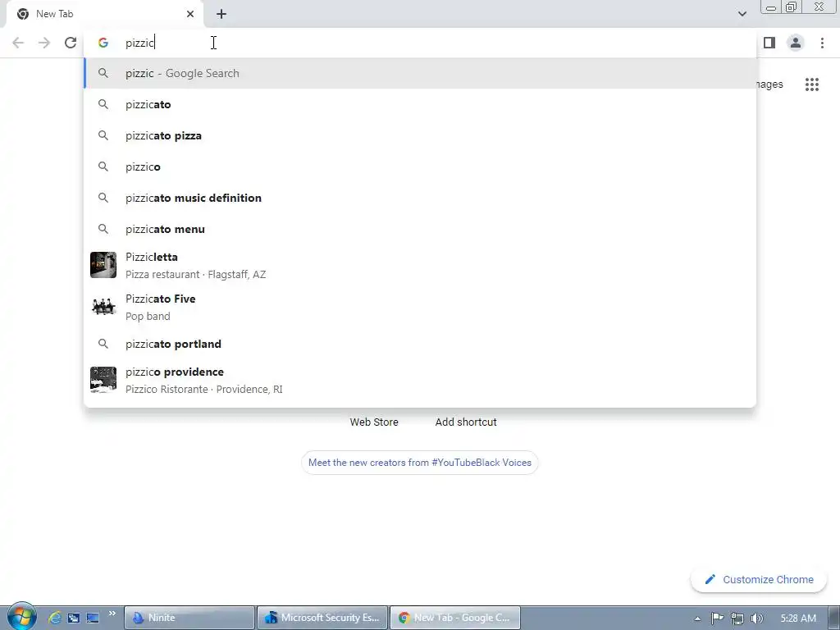Click the browser back arrow
The image size is (840, 630).
18,43
